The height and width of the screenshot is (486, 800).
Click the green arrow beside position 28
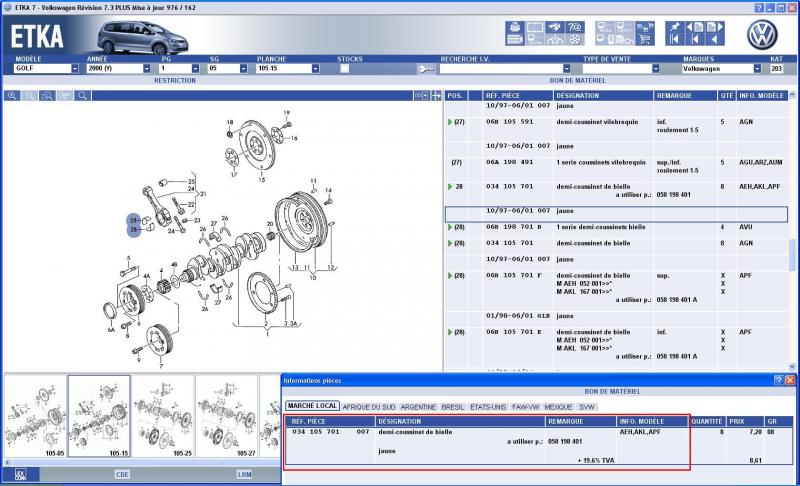point(450,187)
